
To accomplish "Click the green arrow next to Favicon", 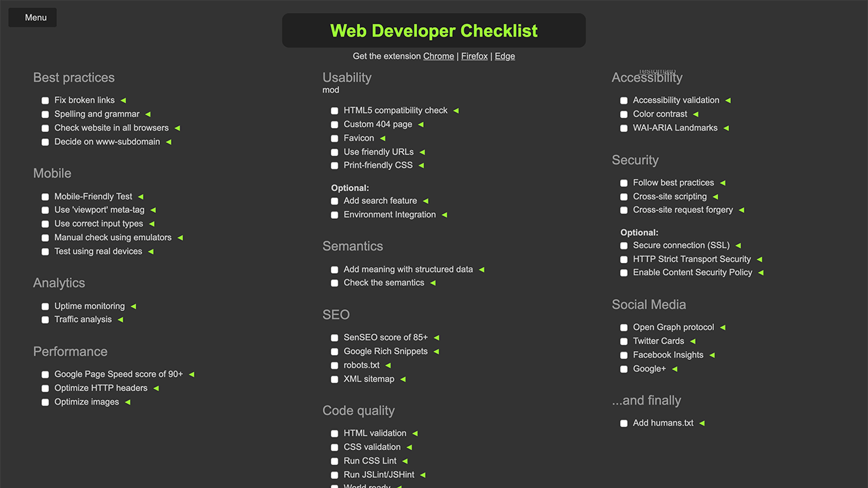I will click(382, 138).
